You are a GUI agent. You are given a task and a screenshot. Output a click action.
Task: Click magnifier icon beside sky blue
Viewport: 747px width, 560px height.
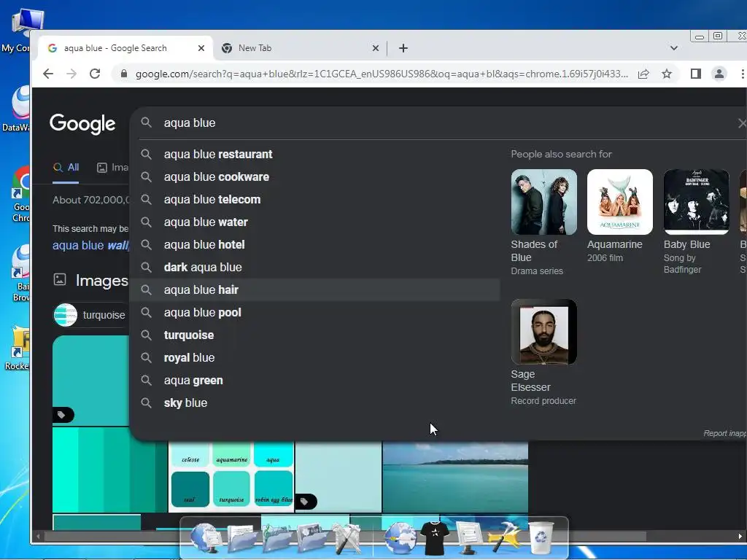(146, 402)
